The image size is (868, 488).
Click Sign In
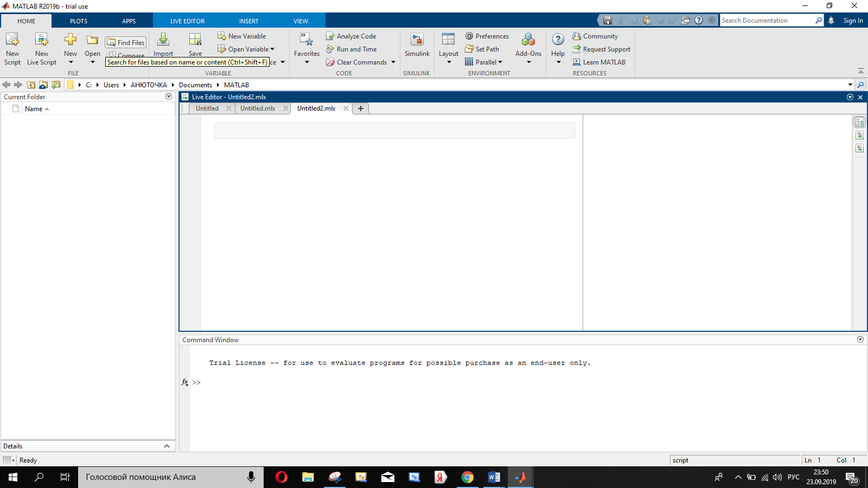pos(853,21)
